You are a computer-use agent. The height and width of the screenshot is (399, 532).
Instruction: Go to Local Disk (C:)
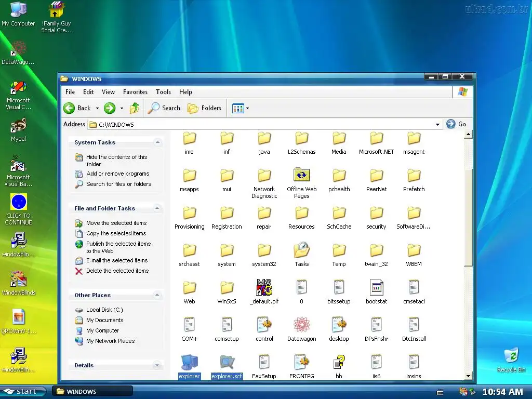[x=104, y=310]
